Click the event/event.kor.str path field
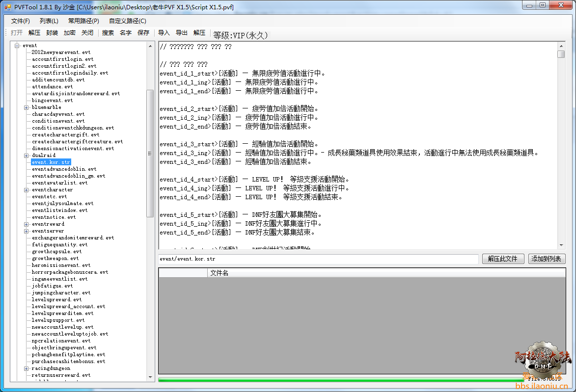 tap(318, 259)
